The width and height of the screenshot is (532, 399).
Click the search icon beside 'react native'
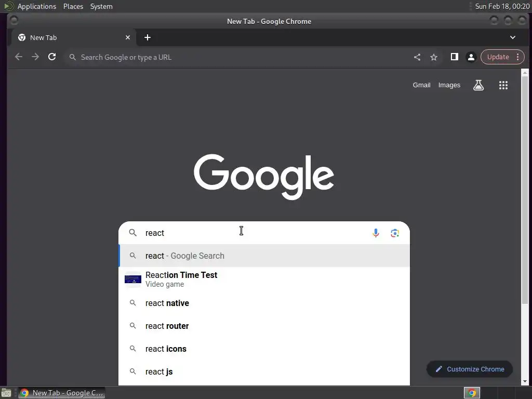pos(132,303)
